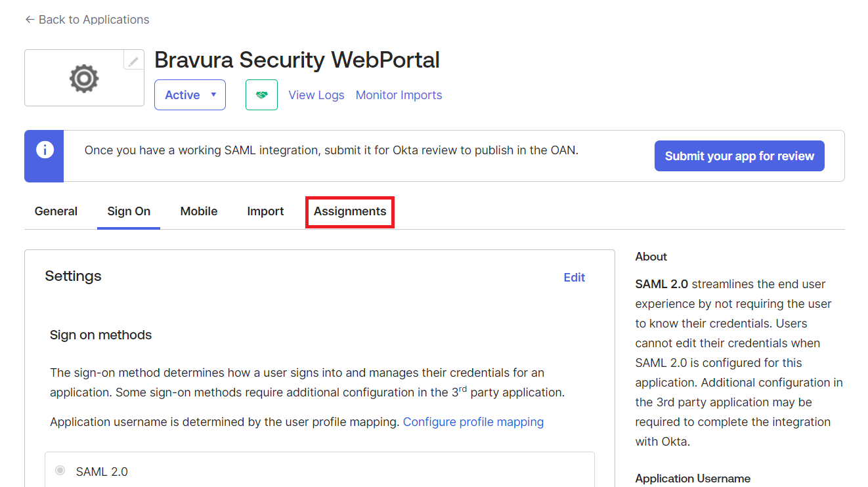868x487 pixels.
Task: Open the Import tab
Action: 265,211
